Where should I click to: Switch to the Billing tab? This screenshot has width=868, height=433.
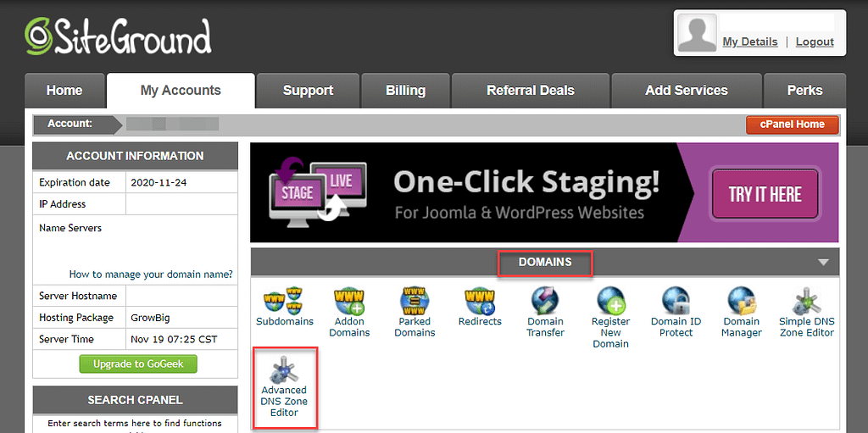tap(406, 91)
